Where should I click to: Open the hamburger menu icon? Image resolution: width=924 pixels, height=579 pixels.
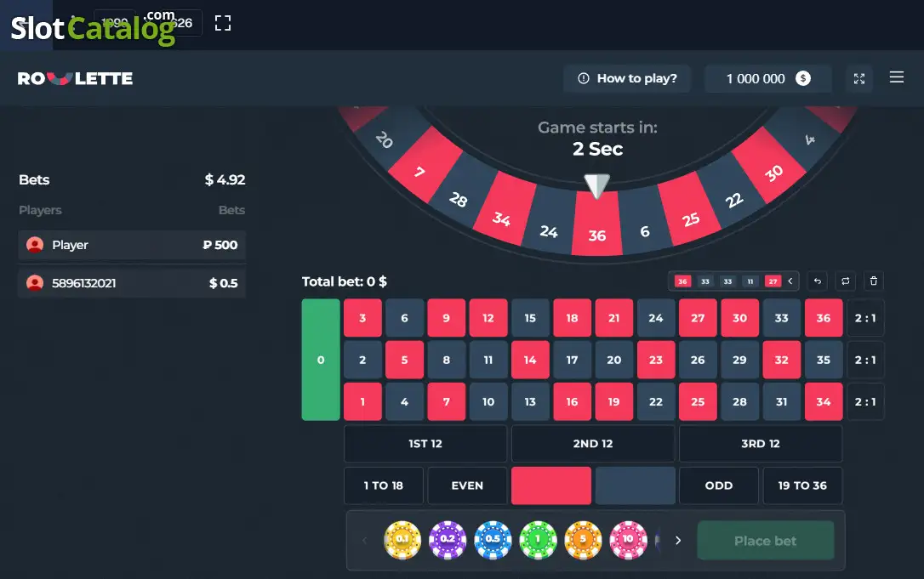click(896, 77)
